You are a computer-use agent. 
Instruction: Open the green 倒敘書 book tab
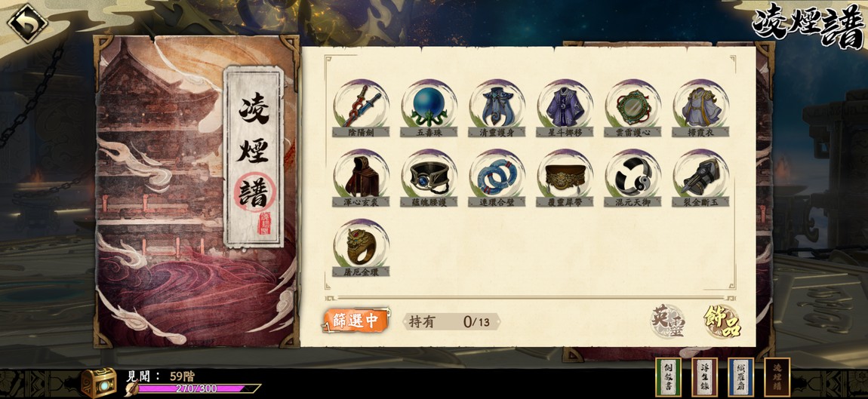(668, 377)
